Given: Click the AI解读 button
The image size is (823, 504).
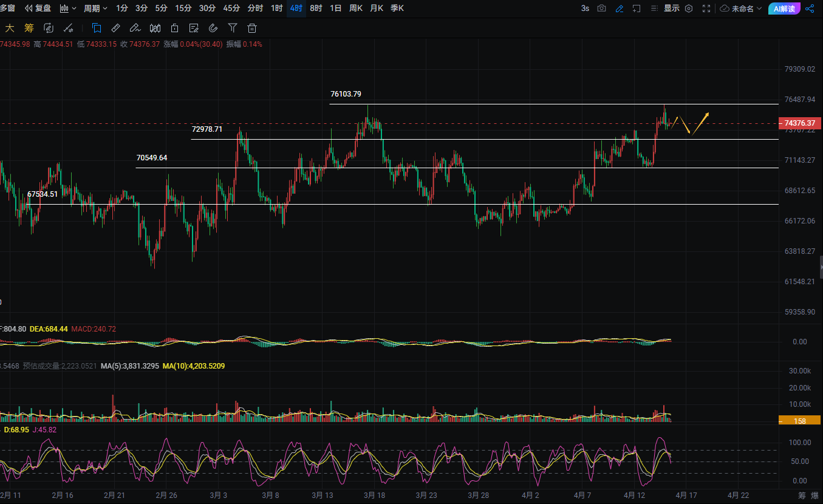Looking at the screenshot, I should coord(784,9).
